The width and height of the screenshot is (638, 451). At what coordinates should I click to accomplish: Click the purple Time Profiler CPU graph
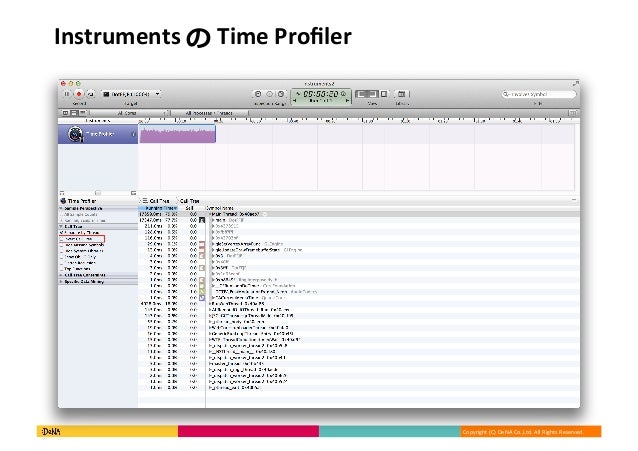click(x=177, y=134)
